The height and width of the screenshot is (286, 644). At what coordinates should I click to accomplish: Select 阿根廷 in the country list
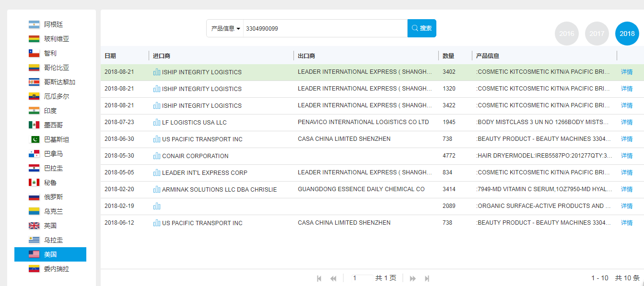[50, 24]
